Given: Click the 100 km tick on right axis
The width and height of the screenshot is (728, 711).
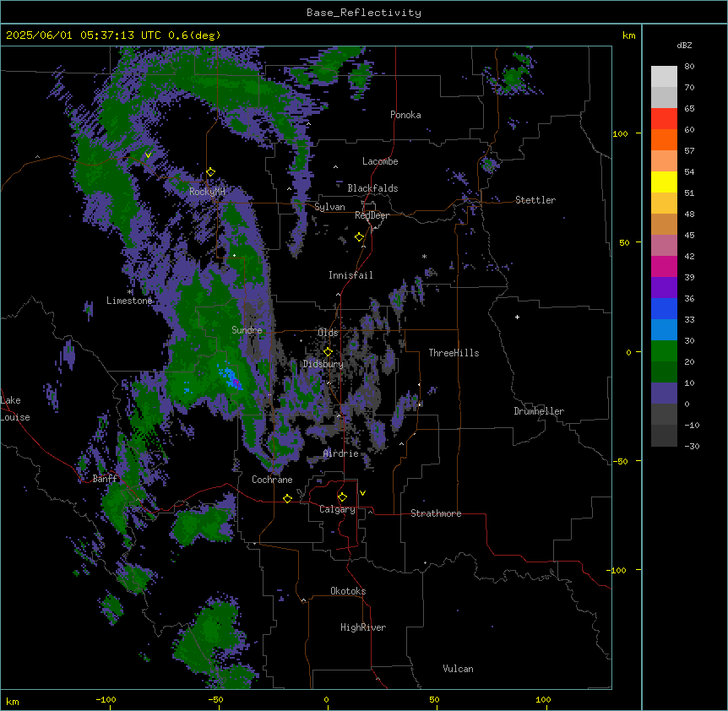Looking at the screenshot, I should point(620,133).
